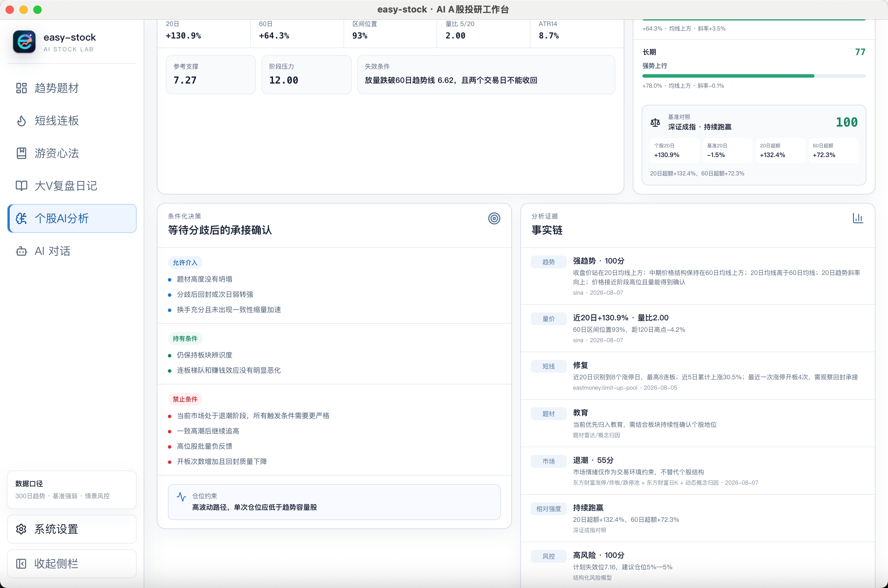Click the 仍保持板块辨识度 bullet
This screenshot has height=588, width=888.
tap(204, 355)
